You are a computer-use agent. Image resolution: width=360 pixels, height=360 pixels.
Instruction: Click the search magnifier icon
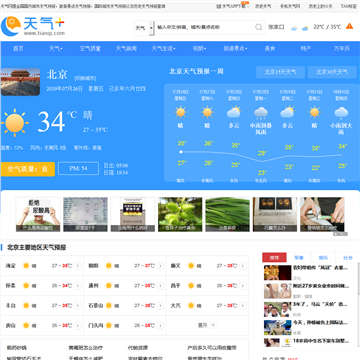pos(259,27)
